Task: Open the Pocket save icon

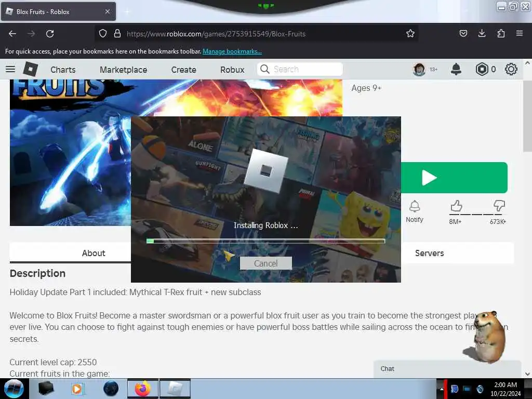Action: 463,33
